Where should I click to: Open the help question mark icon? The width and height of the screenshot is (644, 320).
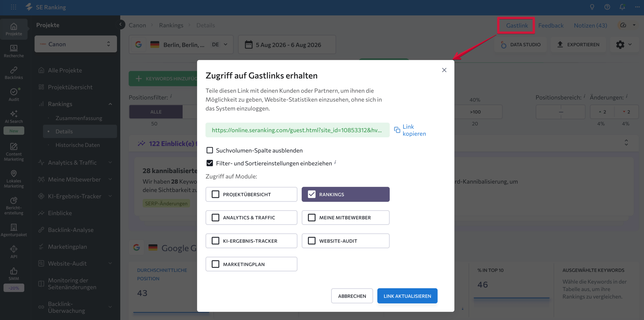coord(607,7)
